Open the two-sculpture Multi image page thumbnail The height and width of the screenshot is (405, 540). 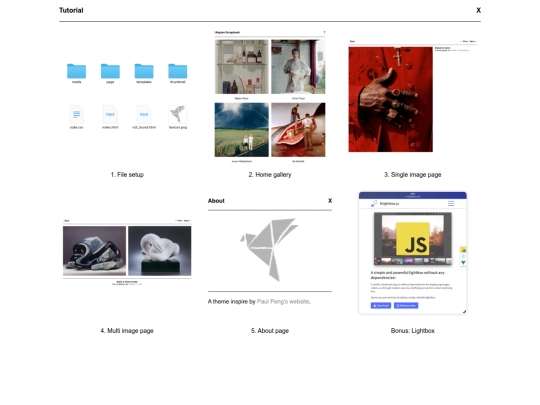(127, 252)
